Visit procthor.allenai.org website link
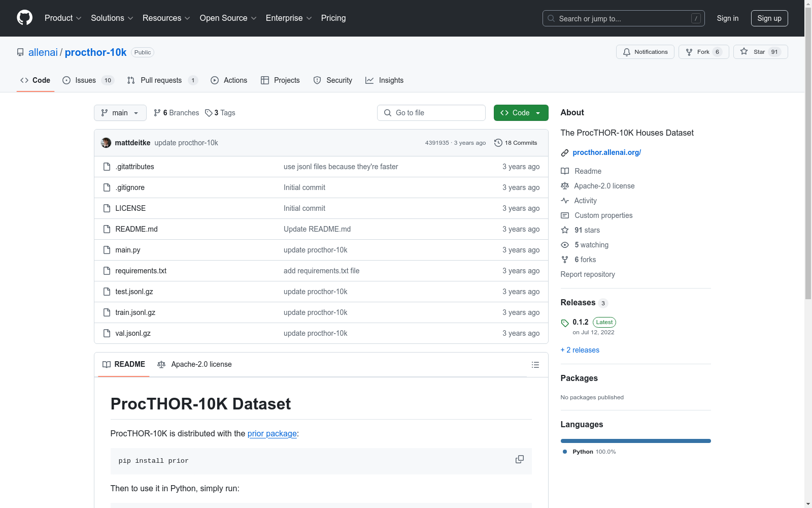 pyautogui.click(x=607, y=152)
